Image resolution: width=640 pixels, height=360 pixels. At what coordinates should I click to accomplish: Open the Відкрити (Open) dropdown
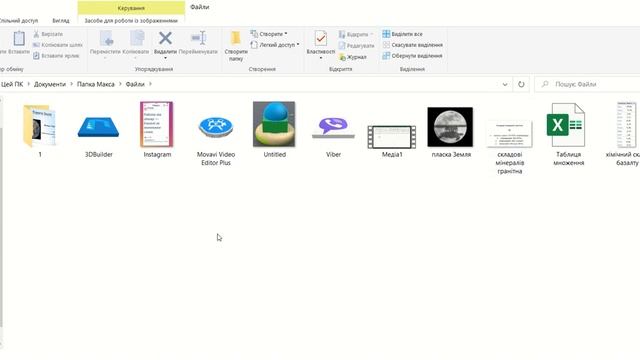(x=356, y=34)
